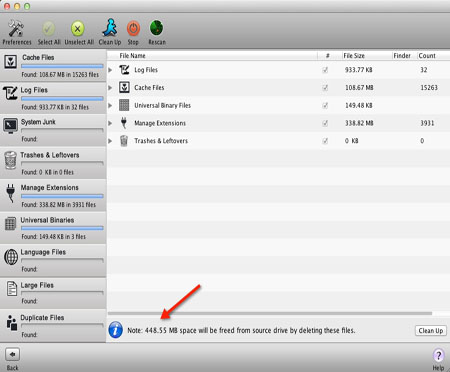The height and width of the screenshot is (372, 450).
Task: Select Universal Binaries sidebar icon
Action: 11,224
